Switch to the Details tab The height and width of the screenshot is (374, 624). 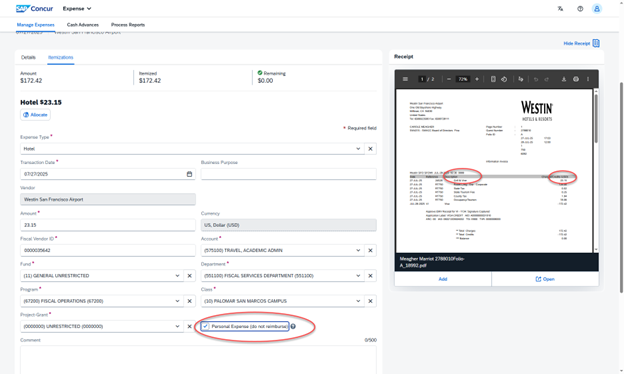tap(28, 57)
